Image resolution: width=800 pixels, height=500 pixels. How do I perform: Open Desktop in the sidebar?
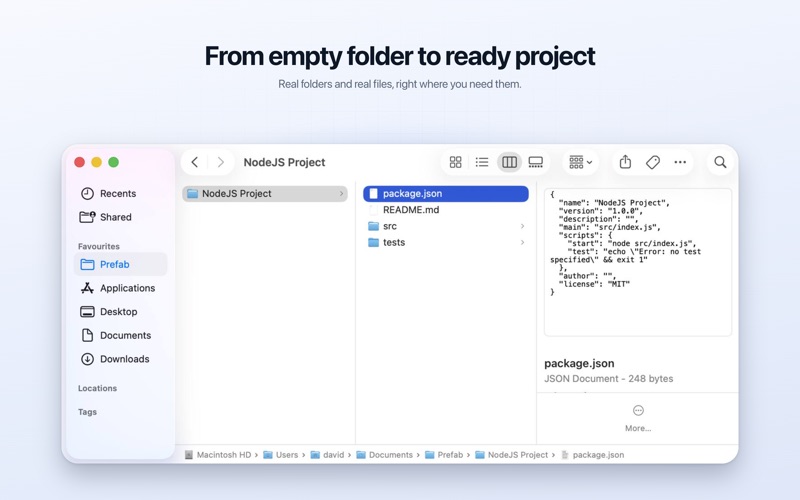(x=120, y=312)
